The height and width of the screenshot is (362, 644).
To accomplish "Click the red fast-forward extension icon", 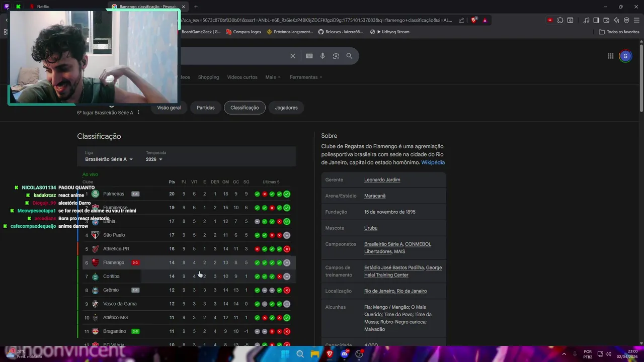I will pyautogui.click(x=550, y=20).
